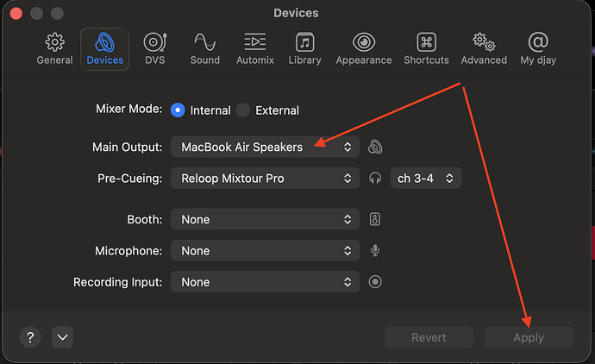Click the Pre-Cueing label
This screenshot has height=364, width=595.
click(x=129, y=178)
